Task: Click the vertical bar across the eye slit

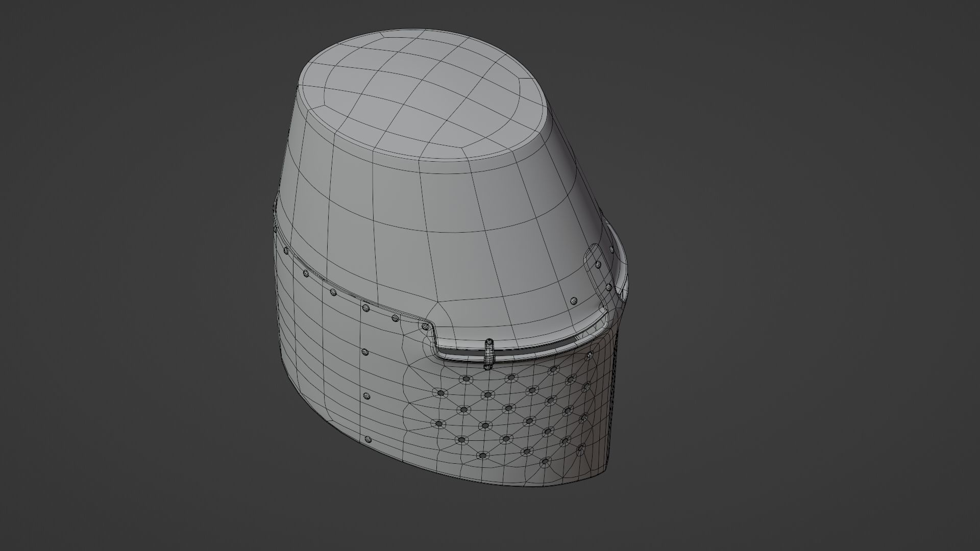Action: [488, 354]
